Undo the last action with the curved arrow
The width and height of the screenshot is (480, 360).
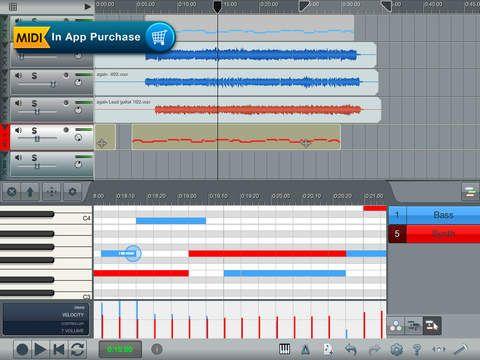coord(351,349)
